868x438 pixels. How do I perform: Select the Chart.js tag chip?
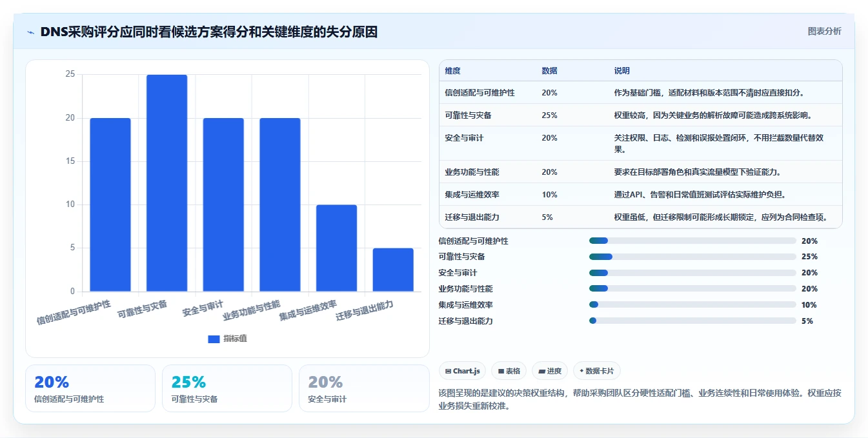tap(463, 371)
